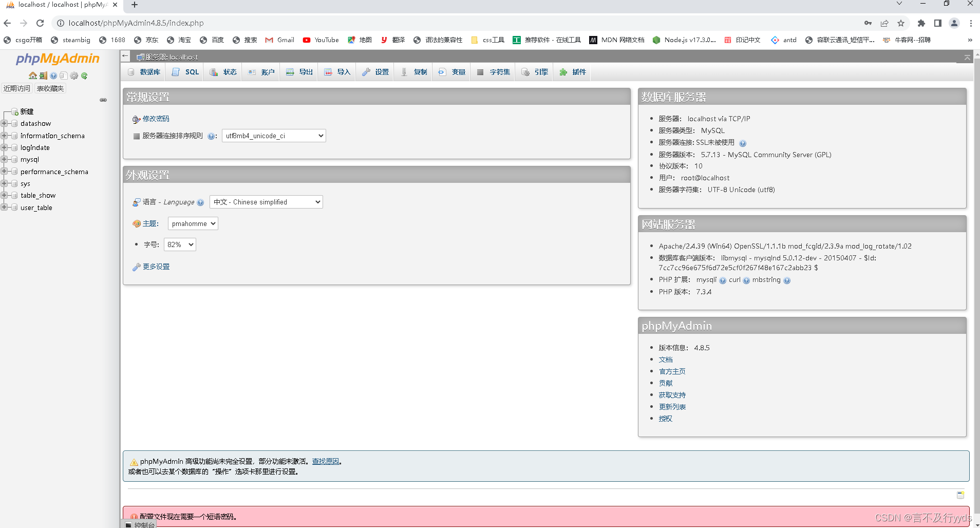The height and width of the screenshot is (528, 980).
Task: Click the browser address bar URL
Action: coord(136,23)
